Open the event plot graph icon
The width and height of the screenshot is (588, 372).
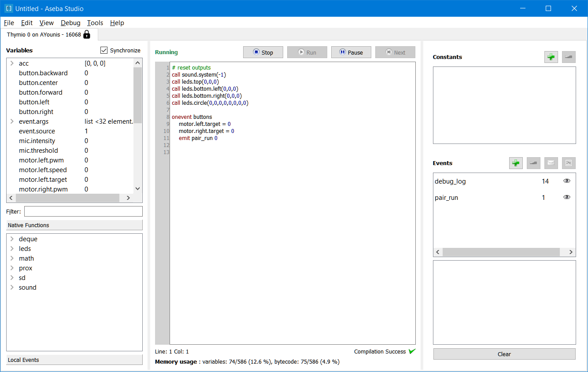tap(569, 163)
